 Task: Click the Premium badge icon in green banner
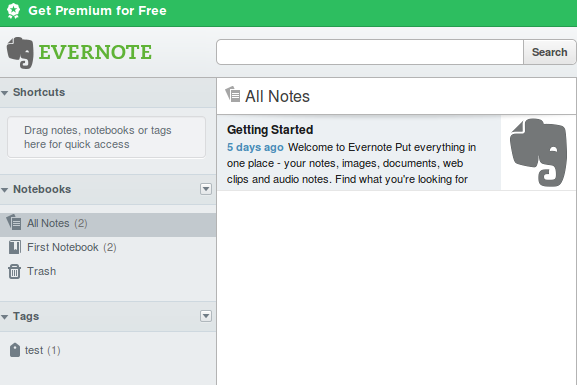(14, 11)
